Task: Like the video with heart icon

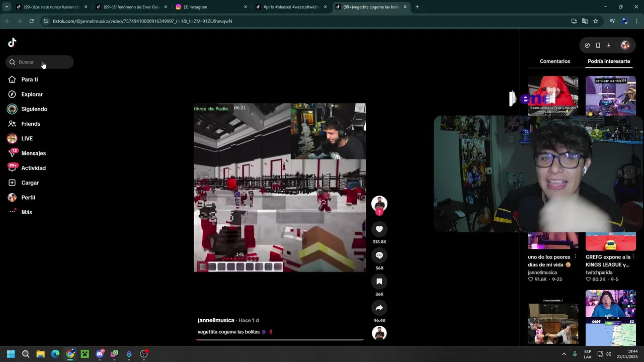Action: (x=379, y=229)
